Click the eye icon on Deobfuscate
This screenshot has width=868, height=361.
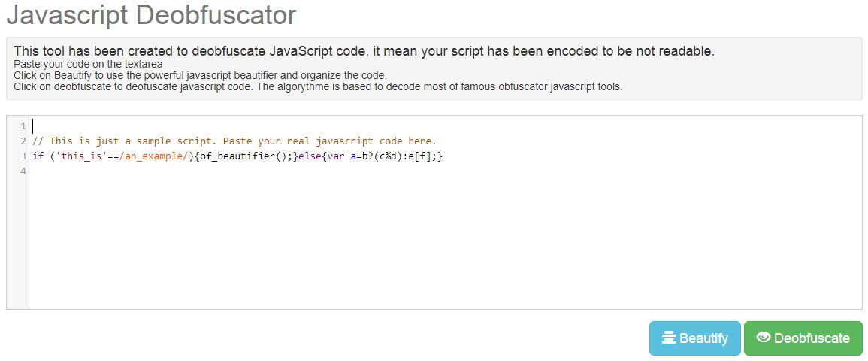tap(764, 338)
